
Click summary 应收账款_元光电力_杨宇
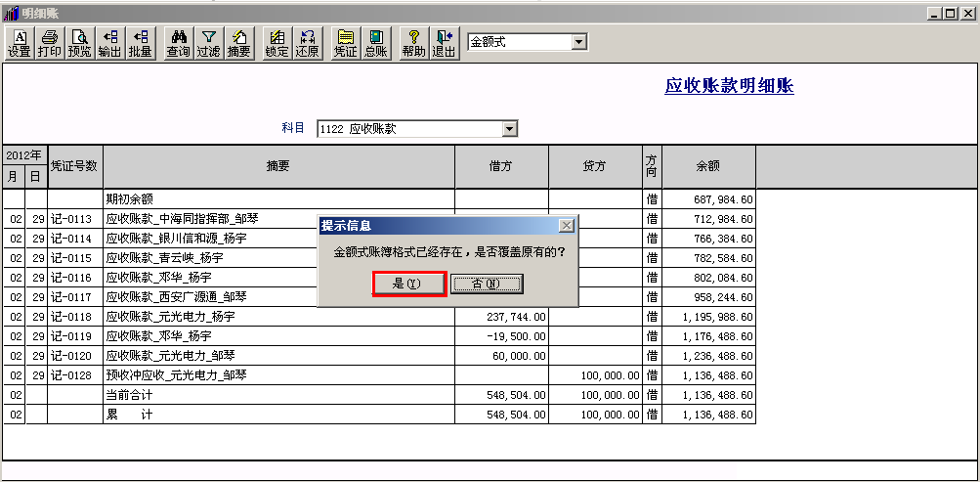[x=171, y=317]
